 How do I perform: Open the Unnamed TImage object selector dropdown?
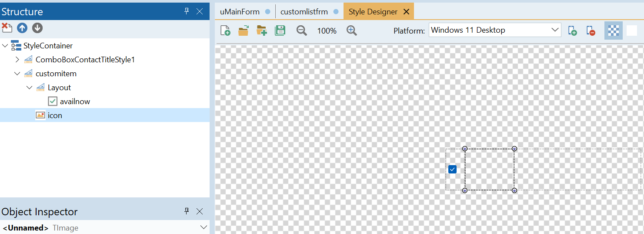[x=204, y=227]
